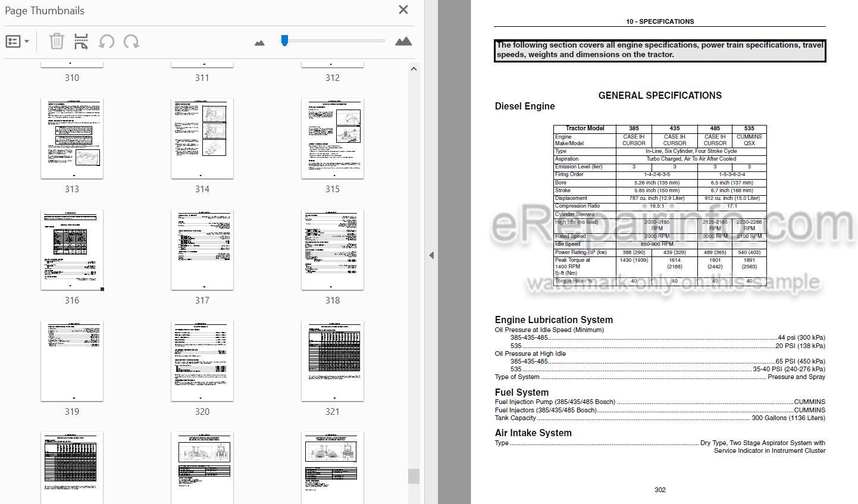Viewport: 858px width, 504px height.
Task: Enlarge thumbnails with large mountain icon
Action: click(x=403, y=41)
